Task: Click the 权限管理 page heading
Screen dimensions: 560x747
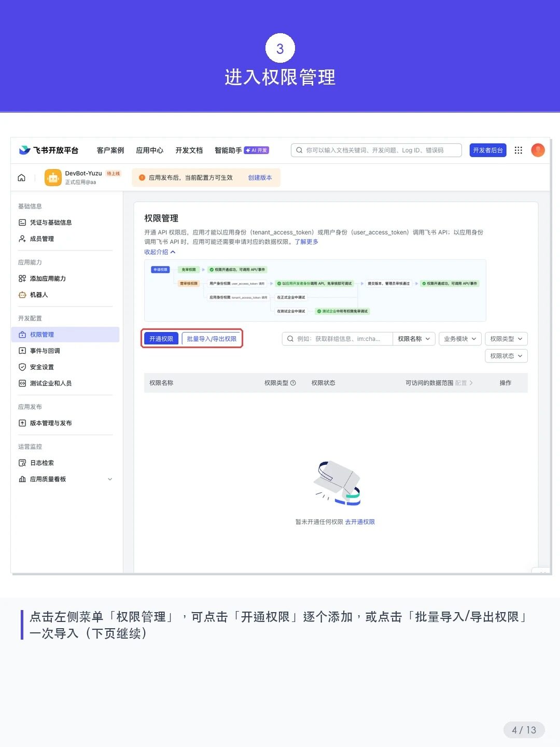Action: (x=161, y=218)
